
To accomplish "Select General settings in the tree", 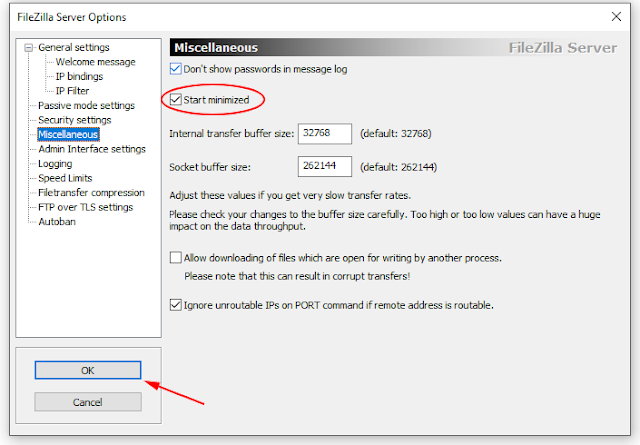I will point(74,47).
